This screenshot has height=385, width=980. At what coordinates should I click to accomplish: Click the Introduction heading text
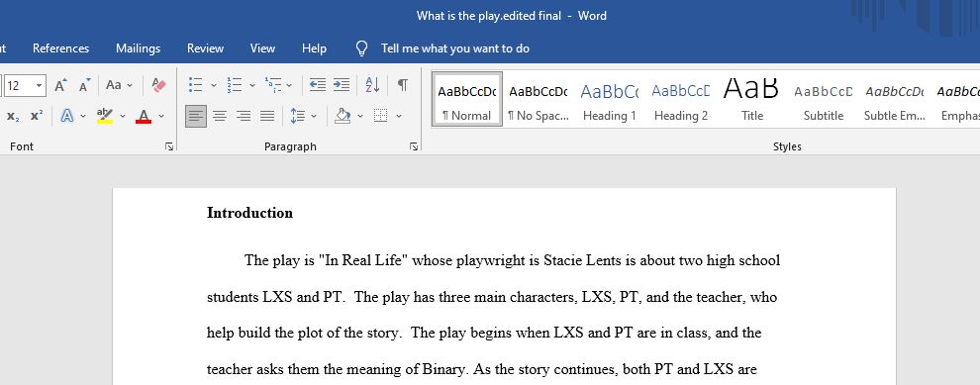click(x=249, y=213)
